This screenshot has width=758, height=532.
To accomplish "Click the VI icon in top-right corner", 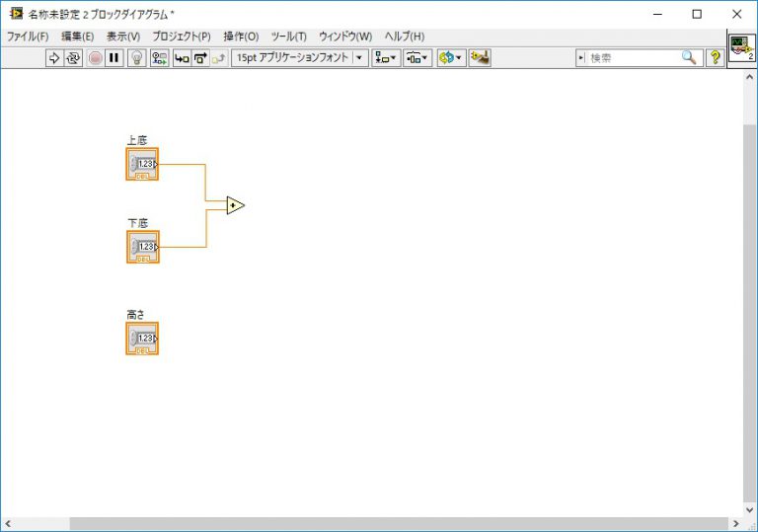I will point(741,49).
